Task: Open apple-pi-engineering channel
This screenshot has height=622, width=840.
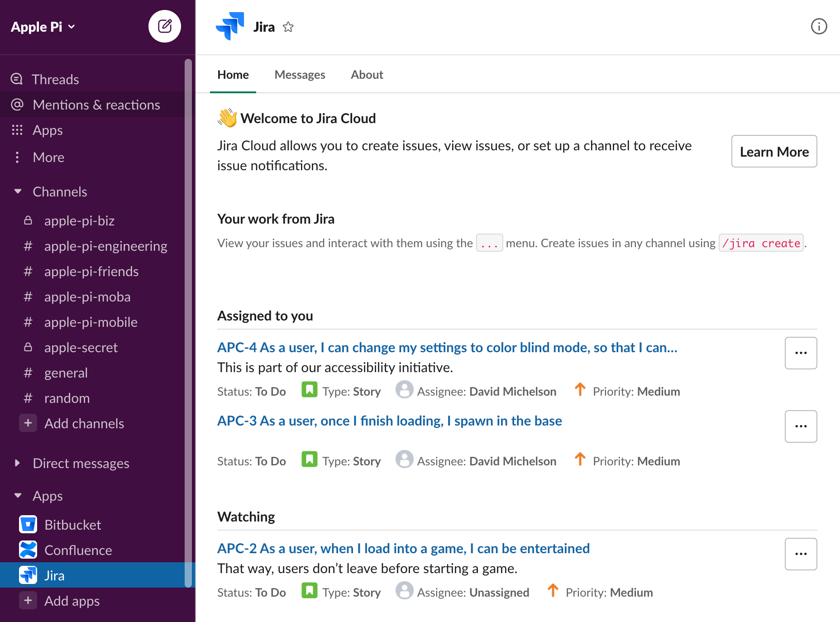Action: (x=92, y=246)
